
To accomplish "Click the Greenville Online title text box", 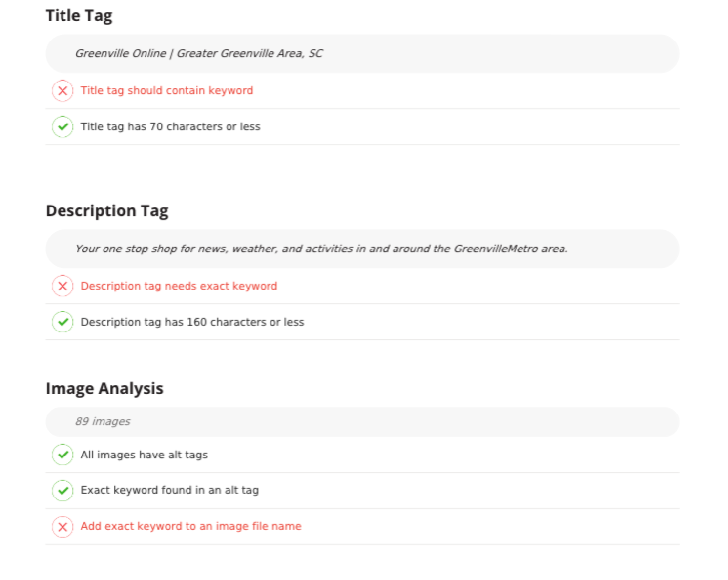I will tap(362, 54).
